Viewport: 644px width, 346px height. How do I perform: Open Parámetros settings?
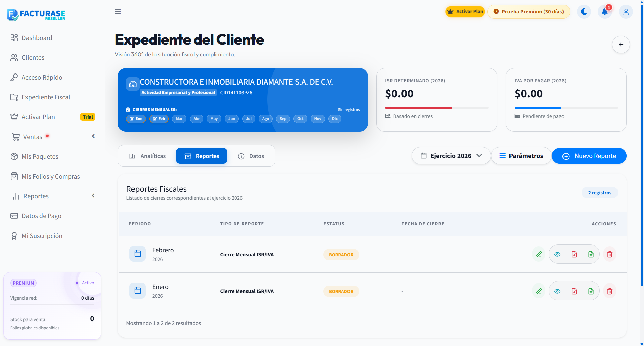pyautogui.click(x=521, y=156)
